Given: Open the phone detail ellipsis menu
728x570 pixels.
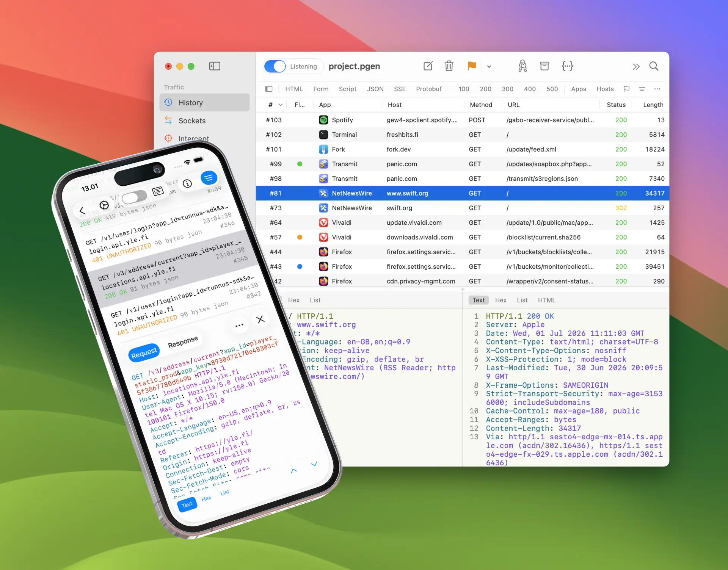Looking at the screenshot, I should (239, 326).
